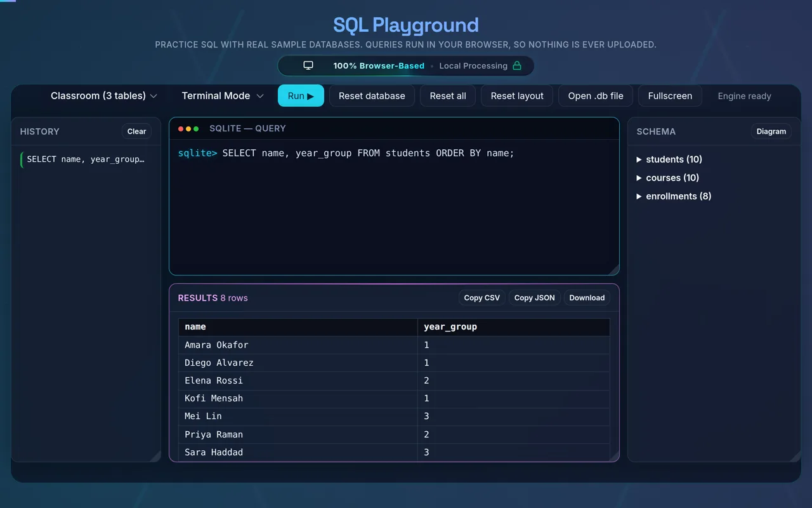The image size is (812, 508).
Task: Click inside the SQL query editor text
Action: 368,153
